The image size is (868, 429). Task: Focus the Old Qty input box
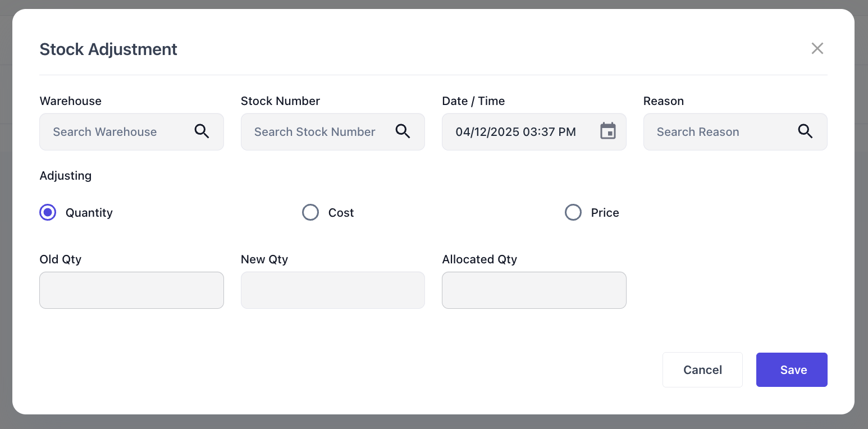click(131, 290)
